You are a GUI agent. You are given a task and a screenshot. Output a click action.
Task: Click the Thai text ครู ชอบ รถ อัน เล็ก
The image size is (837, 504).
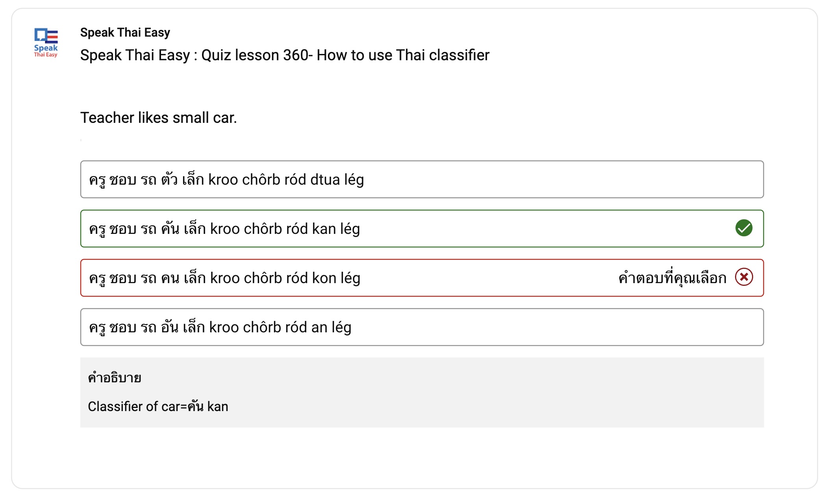pyautogui.click(x=147, y=327)
